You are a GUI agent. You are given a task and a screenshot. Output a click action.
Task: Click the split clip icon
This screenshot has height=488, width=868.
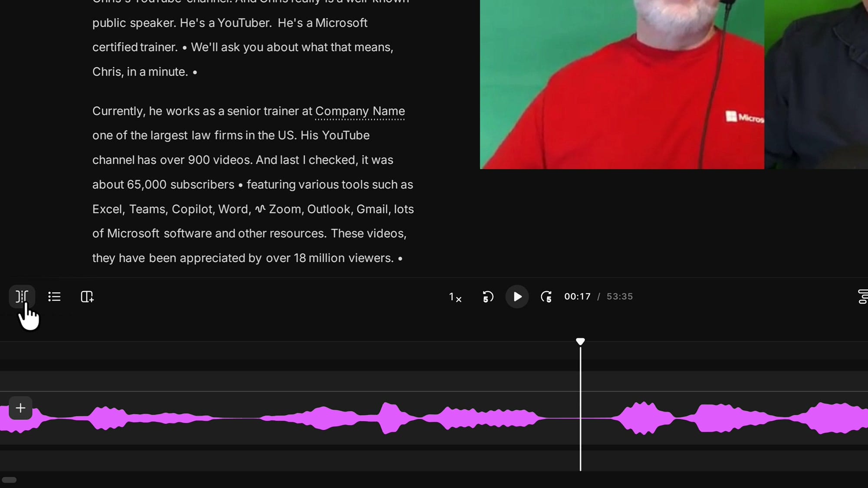click(x=22, y=297)
